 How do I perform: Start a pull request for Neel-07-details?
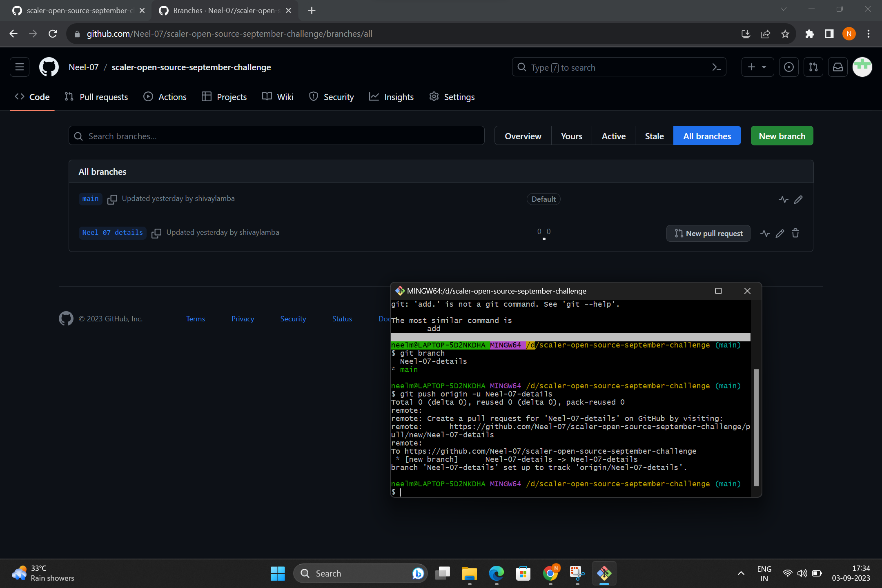tap(708, 233)
